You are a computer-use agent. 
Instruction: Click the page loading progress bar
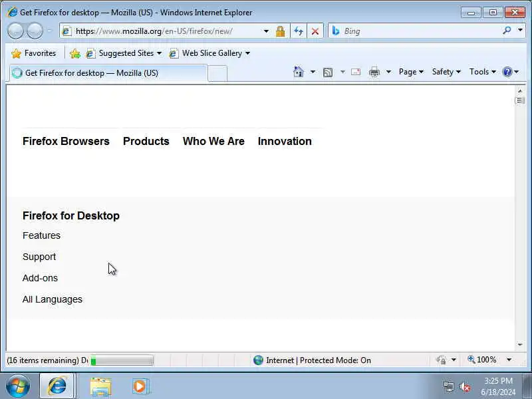pos(122,360)
